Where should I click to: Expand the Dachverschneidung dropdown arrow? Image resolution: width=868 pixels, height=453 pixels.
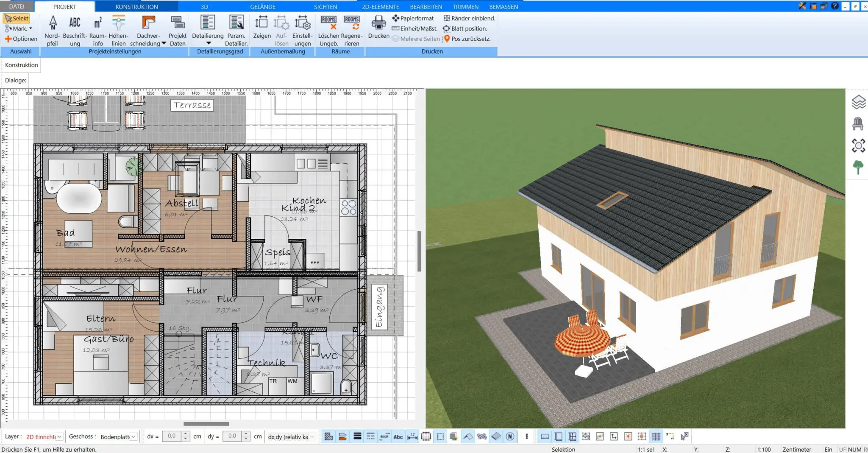point(163,42)
